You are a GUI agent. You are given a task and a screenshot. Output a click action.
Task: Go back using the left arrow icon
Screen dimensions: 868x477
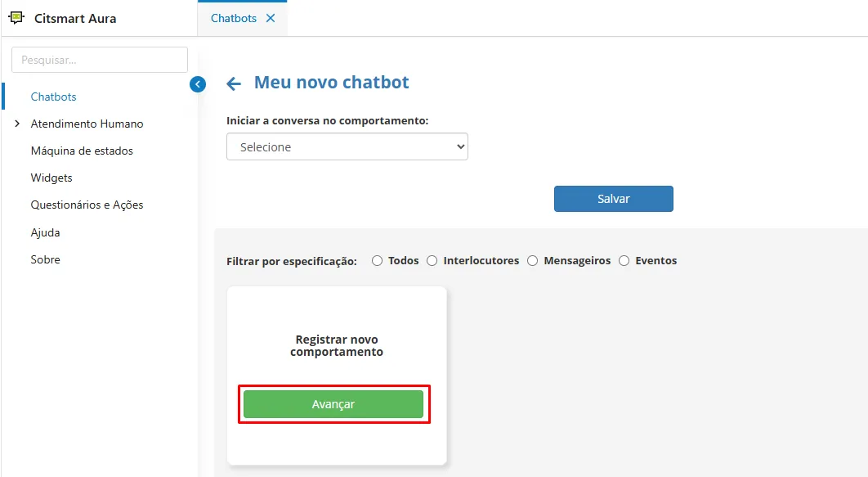pyautogui.click(x=234, y=83)
